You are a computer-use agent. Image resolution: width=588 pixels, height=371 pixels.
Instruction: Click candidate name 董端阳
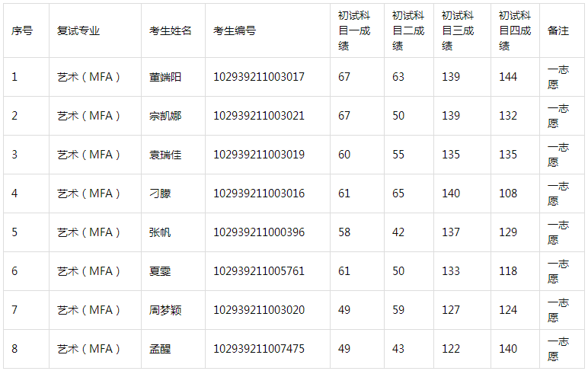[x=165, y=77]
